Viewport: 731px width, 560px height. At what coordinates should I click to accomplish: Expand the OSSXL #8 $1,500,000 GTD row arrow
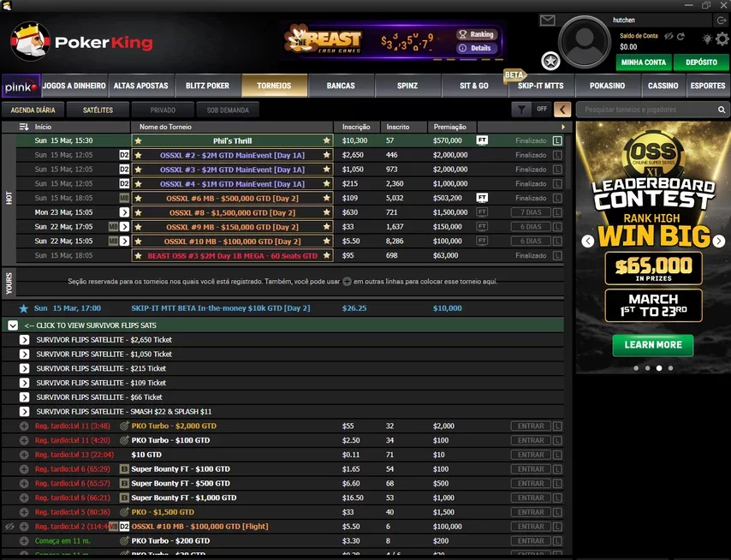[x=124, y=212]
